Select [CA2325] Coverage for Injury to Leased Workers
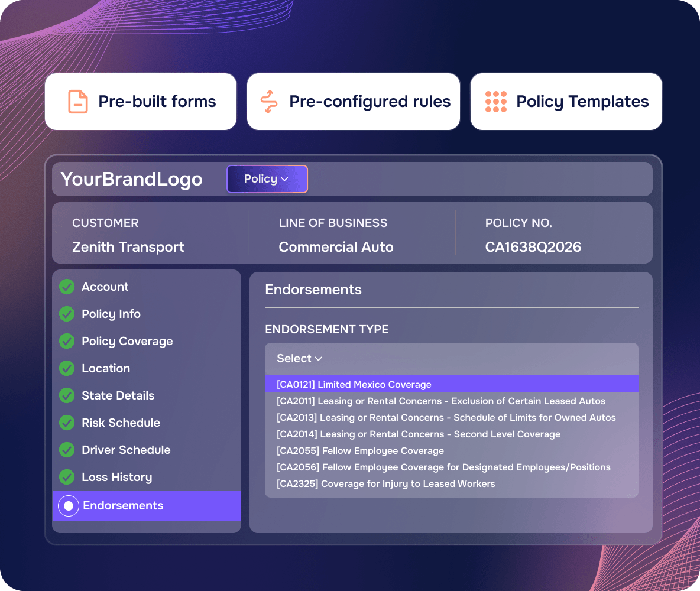The width and height of the screenshot is (700, 591). 385,483
